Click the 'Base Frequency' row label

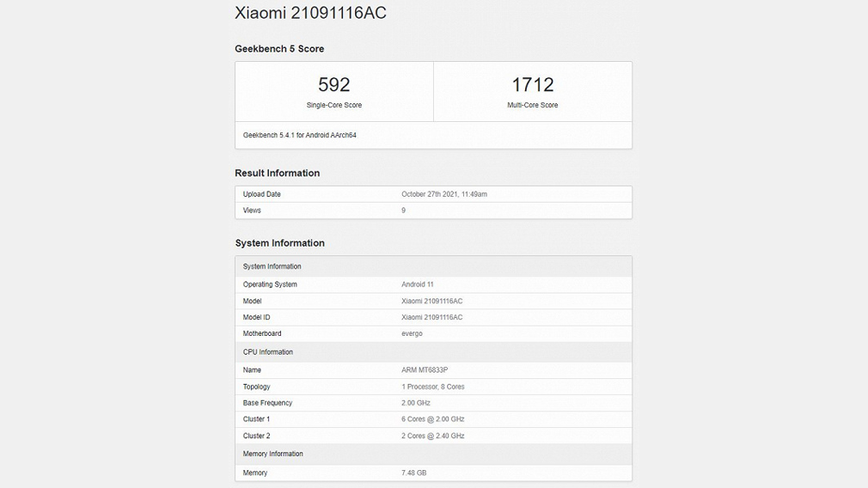tap(267, 403)
